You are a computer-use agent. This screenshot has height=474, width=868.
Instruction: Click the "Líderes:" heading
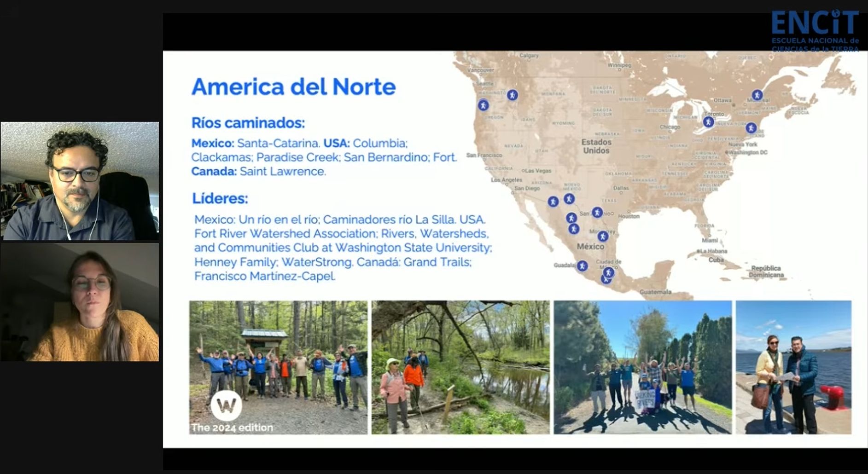(220, 198)
